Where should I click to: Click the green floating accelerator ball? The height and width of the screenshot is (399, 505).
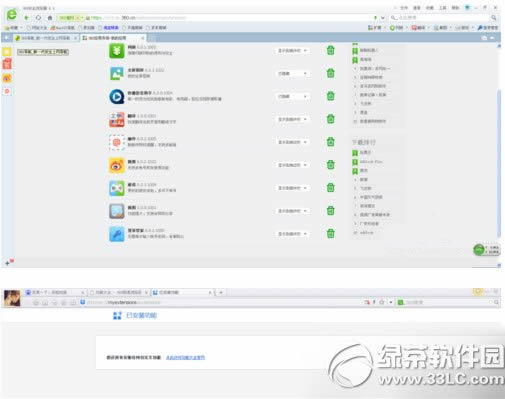click(x=479, y=249)
